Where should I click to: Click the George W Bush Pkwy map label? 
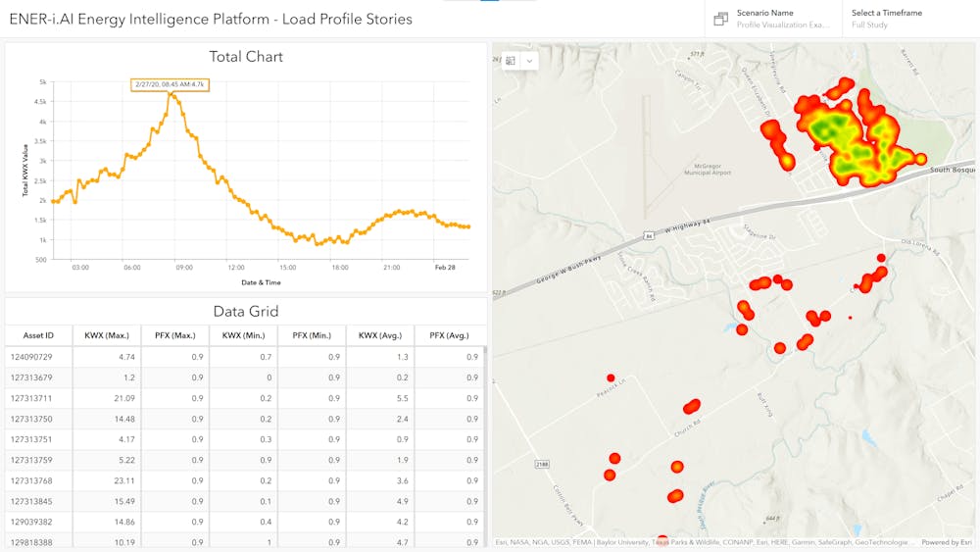(x=568, y=270)
